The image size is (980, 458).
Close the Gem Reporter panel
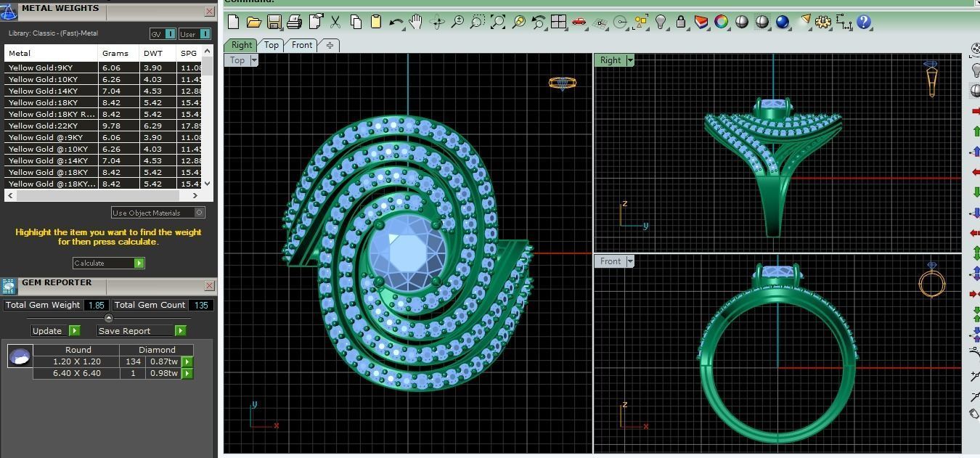209,285
